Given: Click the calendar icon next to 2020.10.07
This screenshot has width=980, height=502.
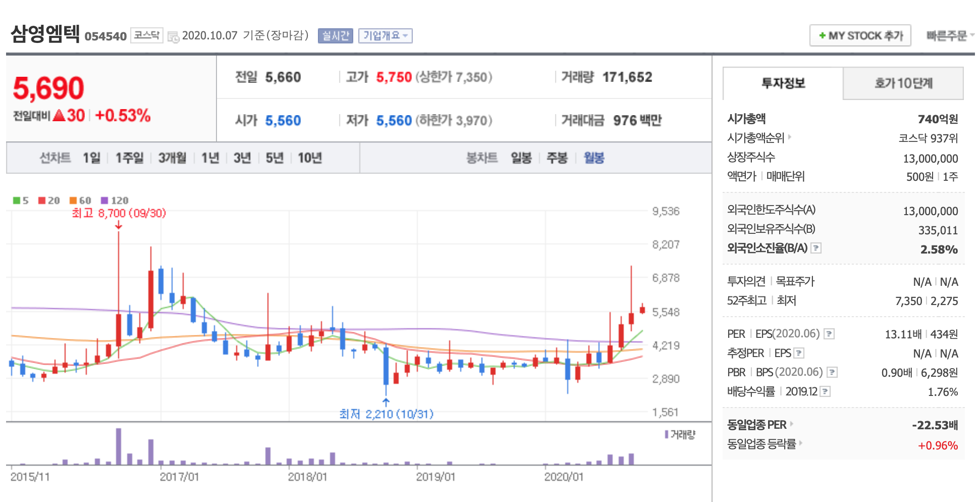Looking at the screenshot, I should [173, 37].
